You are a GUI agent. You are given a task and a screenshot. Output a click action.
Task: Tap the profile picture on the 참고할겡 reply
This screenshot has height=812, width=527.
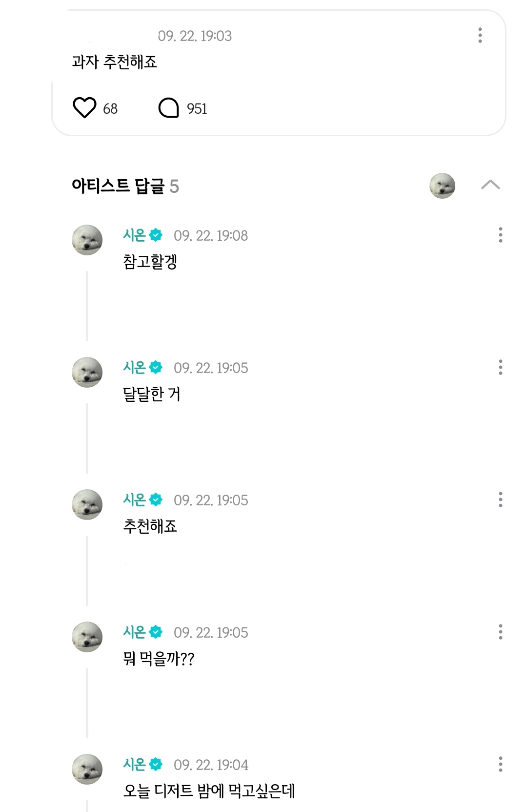point(87,240)
